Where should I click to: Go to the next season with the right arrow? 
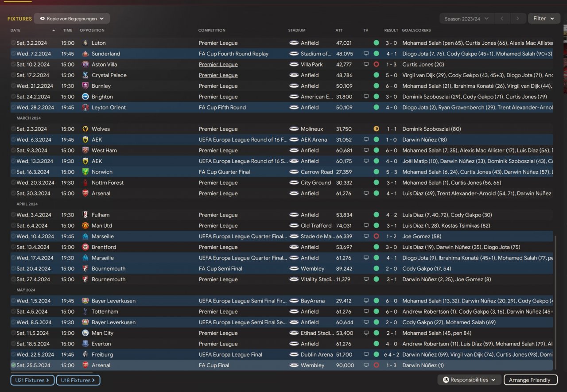coord(517,19)
